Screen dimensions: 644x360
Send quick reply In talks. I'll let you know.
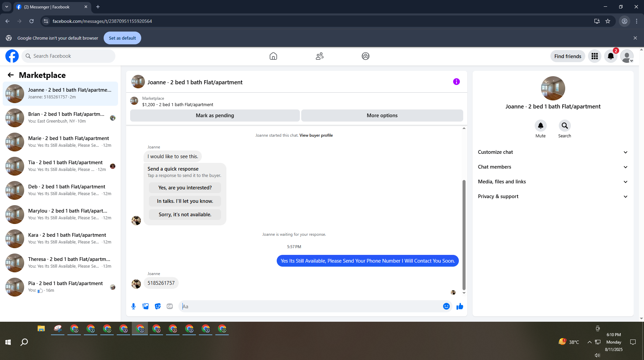185,201
